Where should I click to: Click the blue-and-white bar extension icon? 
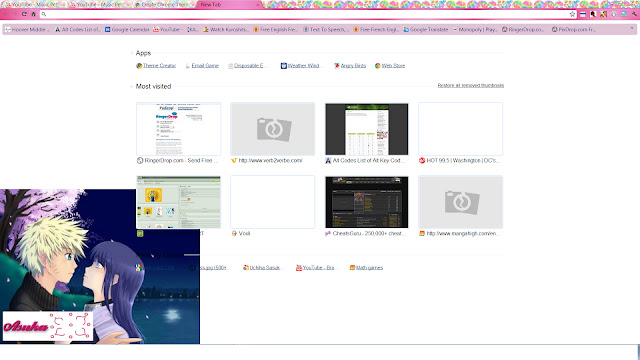(x=583, y=14)
